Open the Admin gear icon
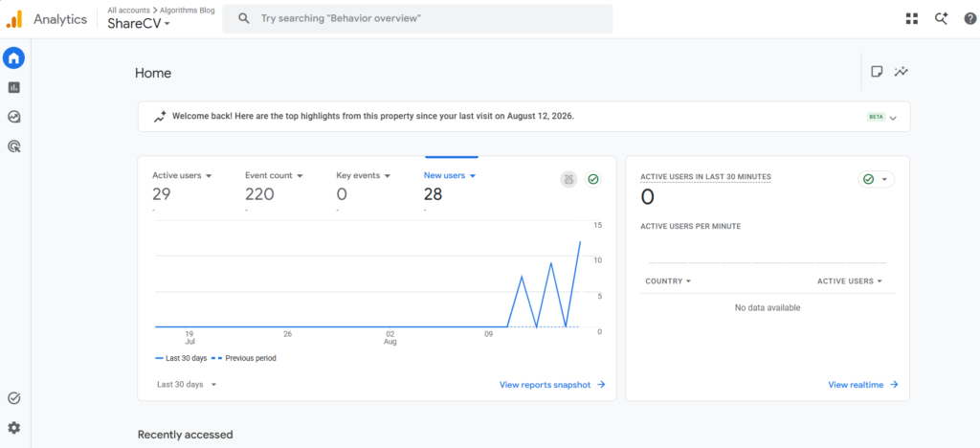Viewport: 980px width, 448px height. 13,427
